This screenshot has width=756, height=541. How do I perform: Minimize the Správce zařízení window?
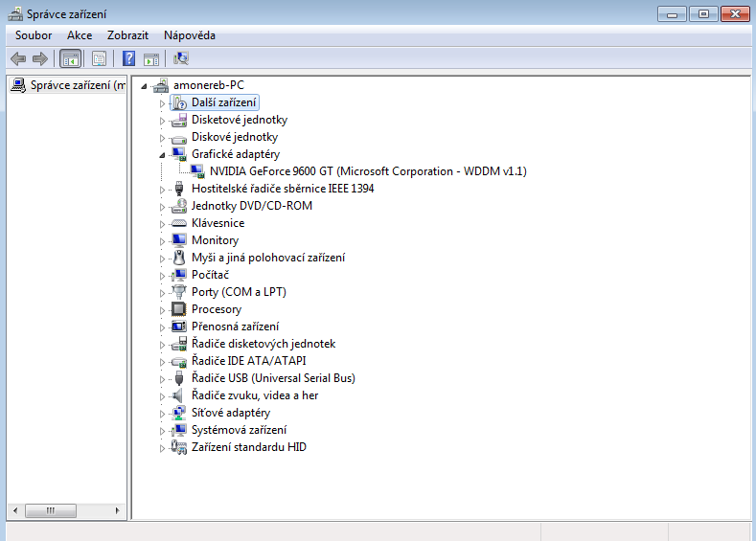[x=672, y=14]
